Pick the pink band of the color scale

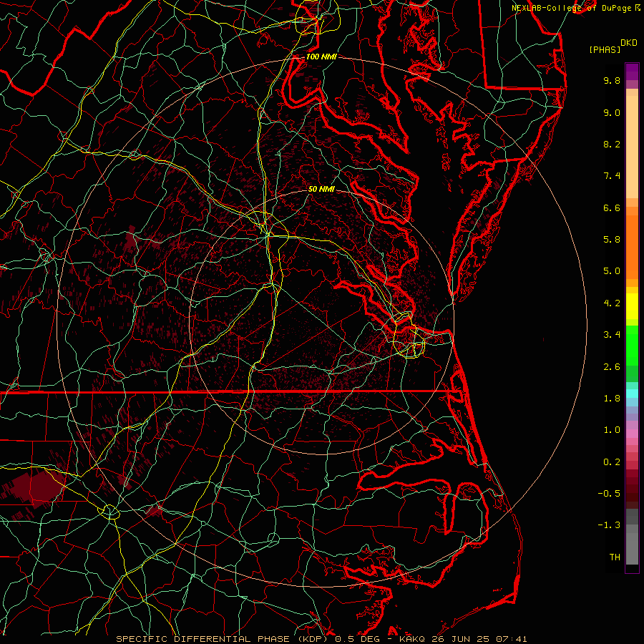[632, 434]
